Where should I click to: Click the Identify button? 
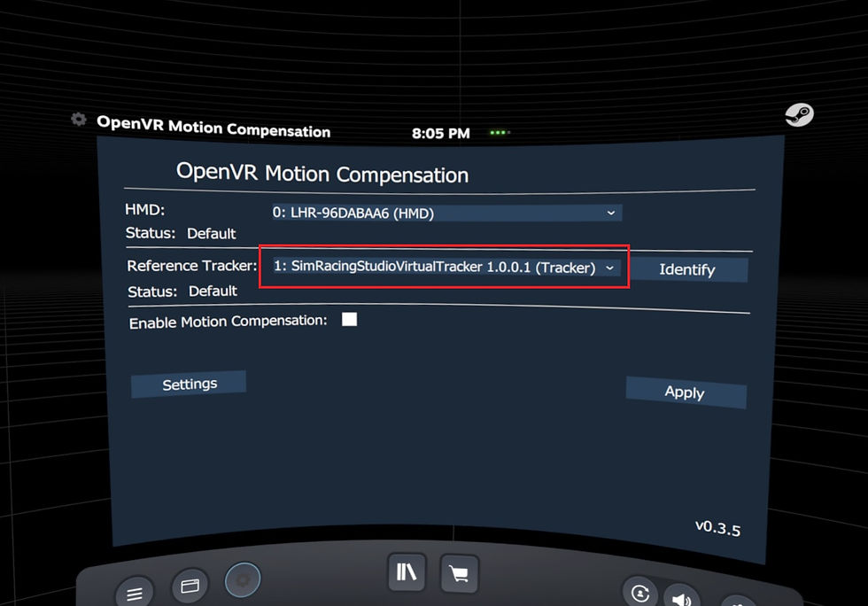pos(687,269)
